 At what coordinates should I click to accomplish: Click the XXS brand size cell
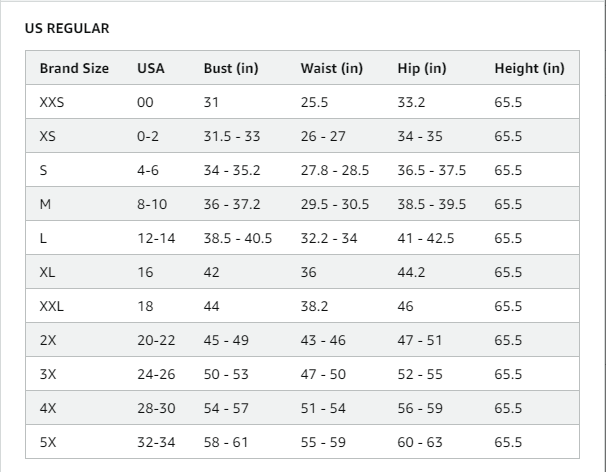coord(51,103)
